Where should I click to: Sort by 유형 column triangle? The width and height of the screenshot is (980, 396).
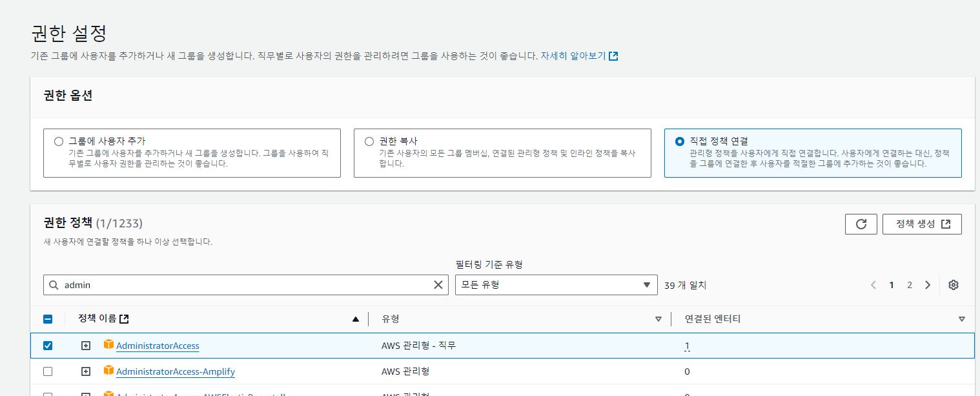pyautogui.click(x=658, y=319)
